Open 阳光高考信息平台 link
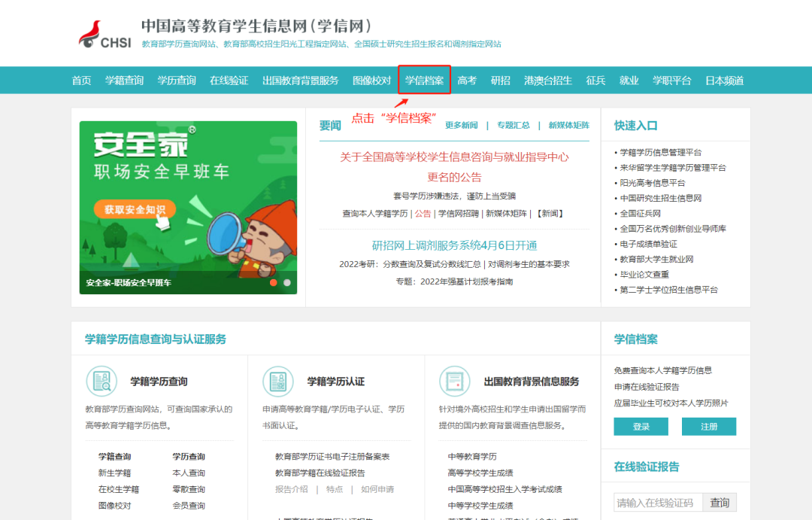This screenshot has width=812, height=520. (x=653, y=183)
